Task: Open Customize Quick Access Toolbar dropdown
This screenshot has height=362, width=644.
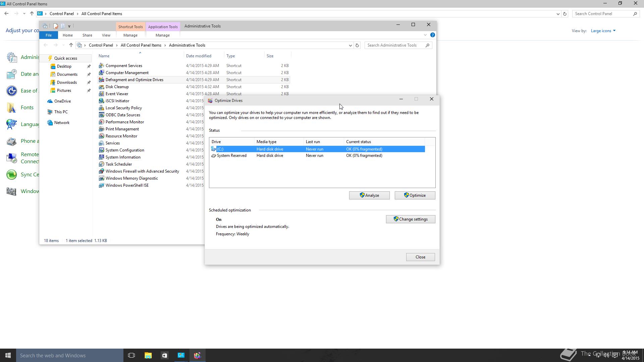Action: [x=69, y=26]
